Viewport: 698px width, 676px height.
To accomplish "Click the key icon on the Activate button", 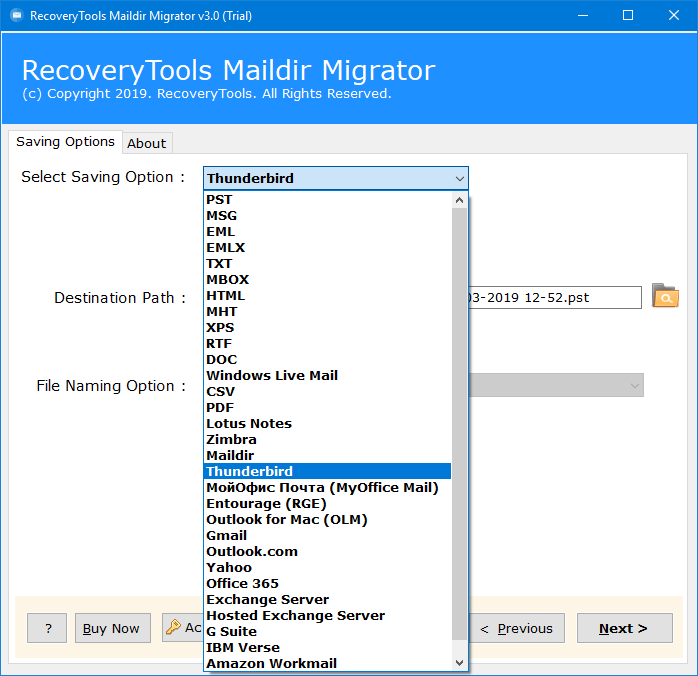I will [x=173, y=627].
